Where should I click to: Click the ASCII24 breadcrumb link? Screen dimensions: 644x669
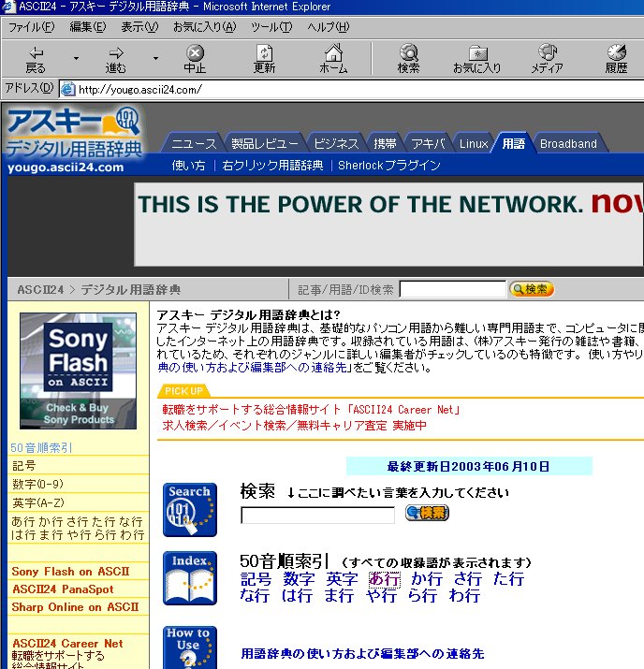[x=40, y=290]
